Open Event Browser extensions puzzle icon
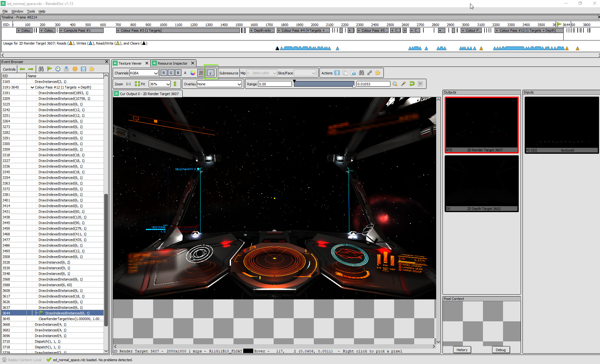Screen dimensions: 600x364 pyautogui.click(x=92, y=69)
